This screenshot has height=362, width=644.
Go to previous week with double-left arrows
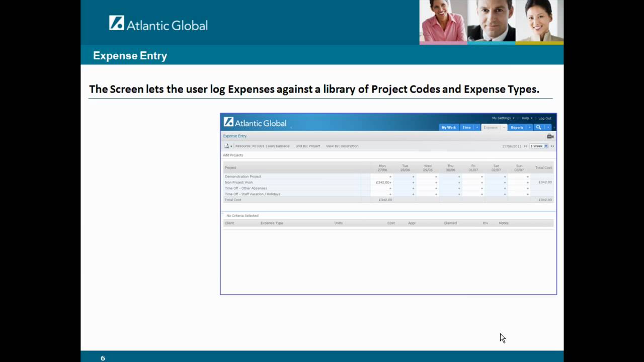(525, 146)
